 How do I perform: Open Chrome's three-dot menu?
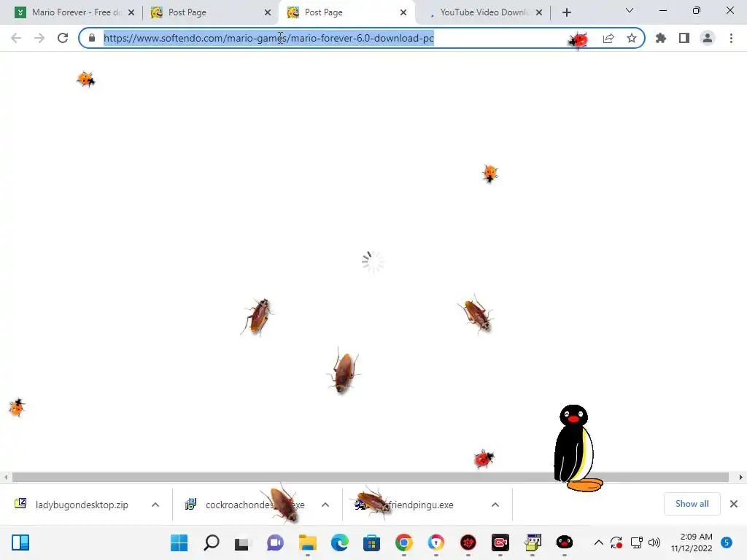(731, 38)
